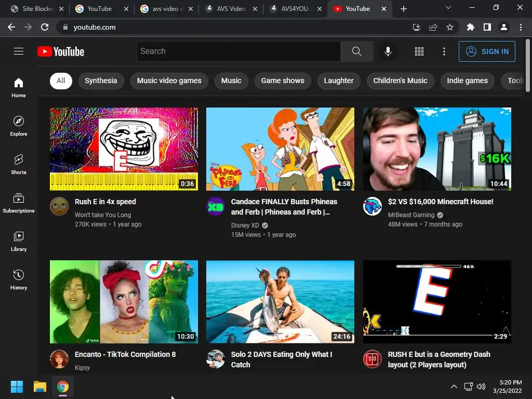Select the Children's Music chip
532x399 pixels.
point(401,81)
